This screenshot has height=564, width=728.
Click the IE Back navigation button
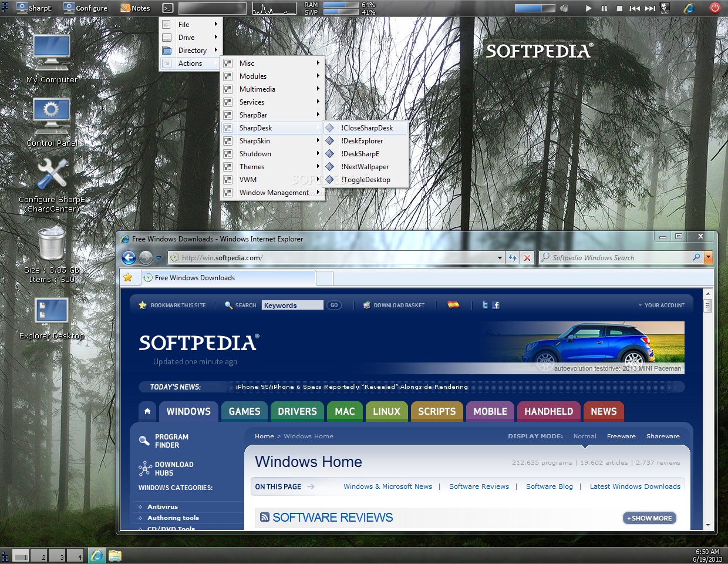click(129, 257)
